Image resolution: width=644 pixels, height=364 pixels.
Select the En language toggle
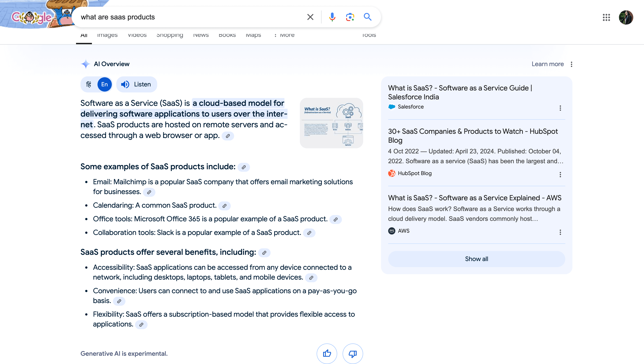tap(104, 84)
